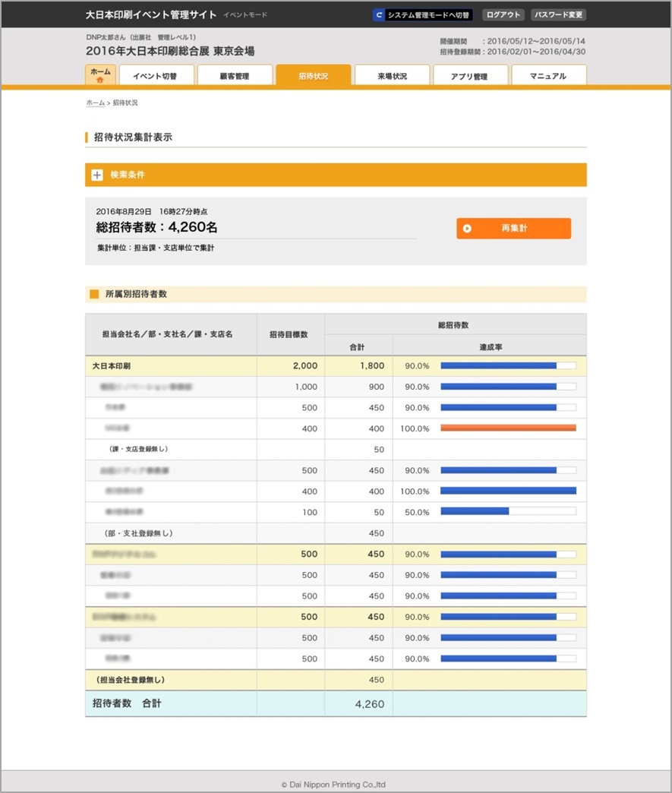This screenshot has width=672, height=793.
Task: Click the 招待目標数 column header
Action: tap(290, 335)
